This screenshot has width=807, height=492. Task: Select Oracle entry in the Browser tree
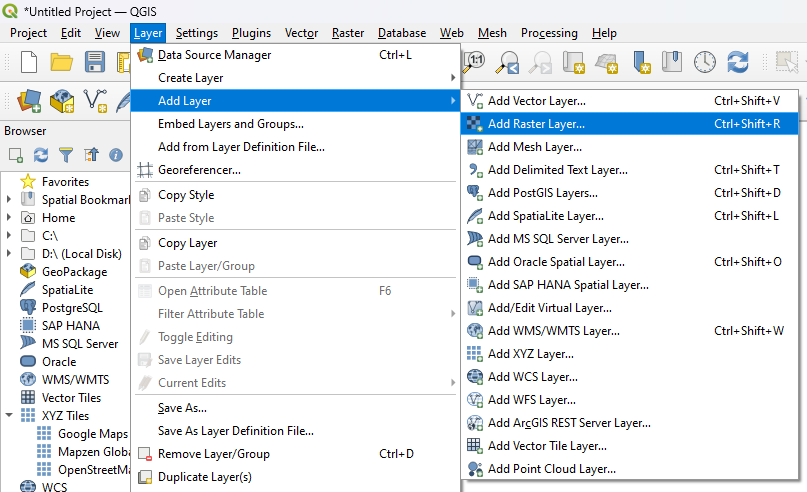[x=48, y=362]
